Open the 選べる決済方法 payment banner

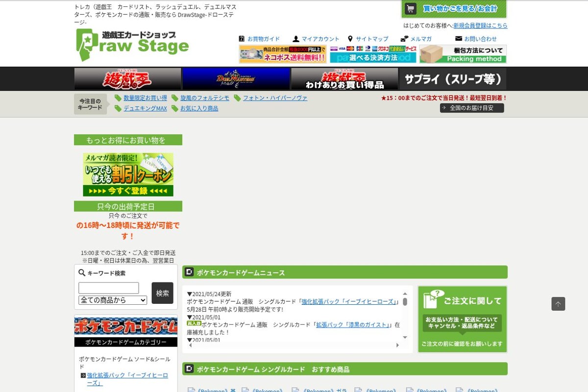[x=373, y=54]
